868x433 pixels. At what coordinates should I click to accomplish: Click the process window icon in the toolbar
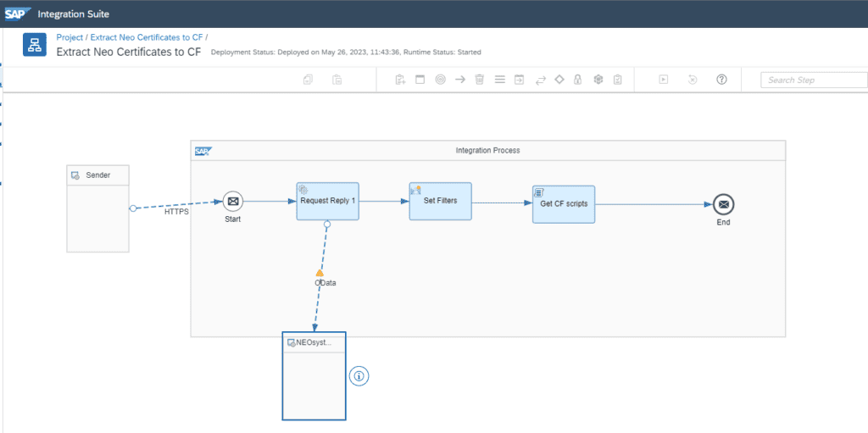click(x=420, y=80)
